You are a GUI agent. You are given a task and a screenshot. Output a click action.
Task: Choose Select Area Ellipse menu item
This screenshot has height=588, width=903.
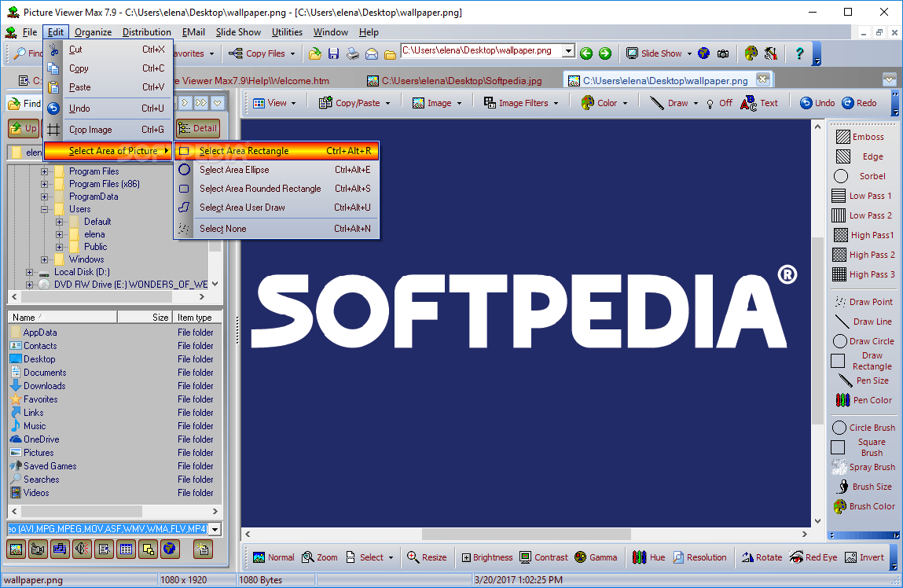click(277, 170)
